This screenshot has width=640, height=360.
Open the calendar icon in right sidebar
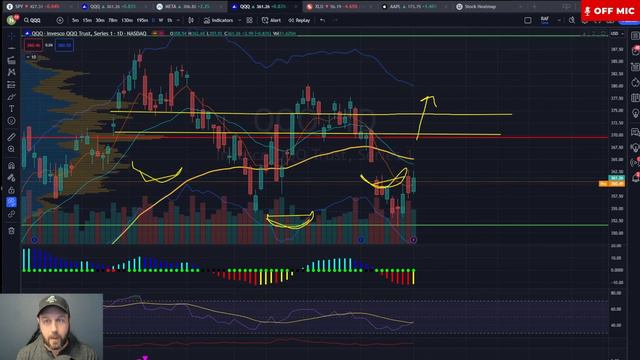click(635, 98)
